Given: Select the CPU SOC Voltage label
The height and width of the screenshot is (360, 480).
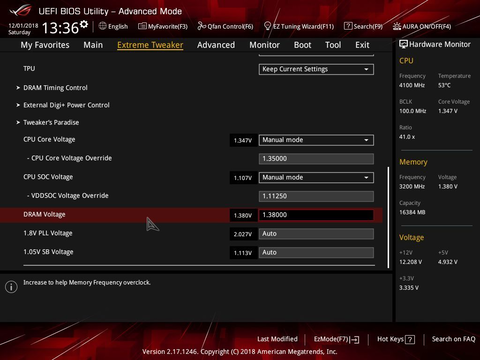Looking at the screenshot, I should click(x=48, y=177).
